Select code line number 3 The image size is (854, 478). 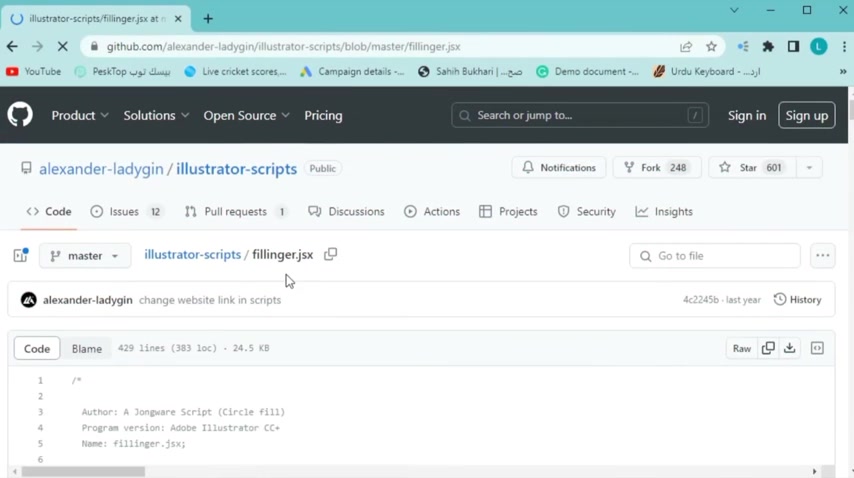tap(40, 412)
